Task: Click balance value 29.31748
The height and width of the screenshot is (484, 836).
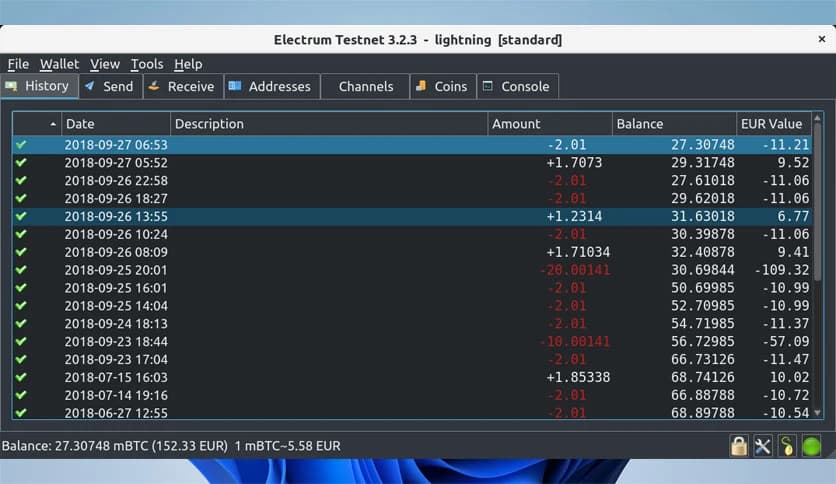Action: pos(702,162)
